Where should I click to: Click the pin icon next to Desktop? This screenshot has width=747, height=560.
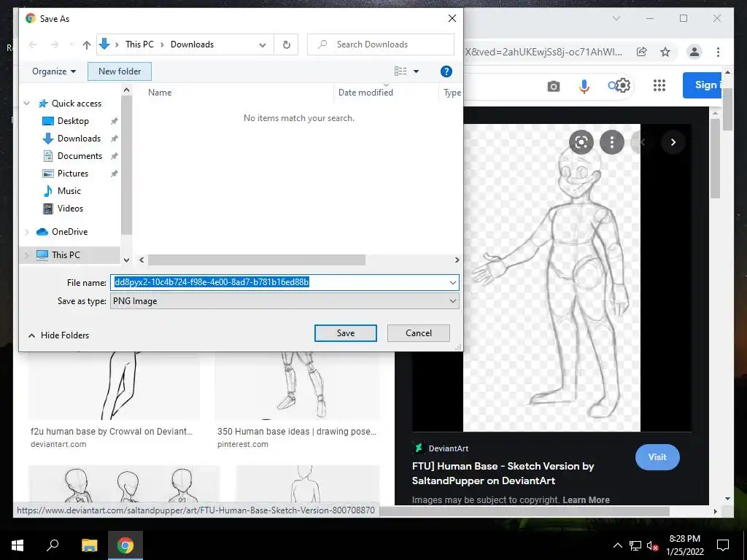(115, 122)
